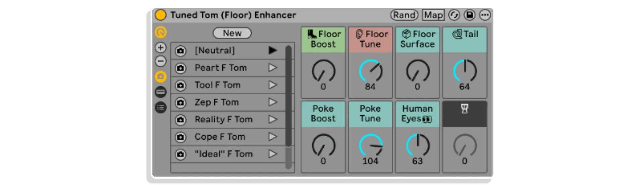Click the Floor Tune value 84
The height and width of the screenshot is (185, 644).
[370, 87]
